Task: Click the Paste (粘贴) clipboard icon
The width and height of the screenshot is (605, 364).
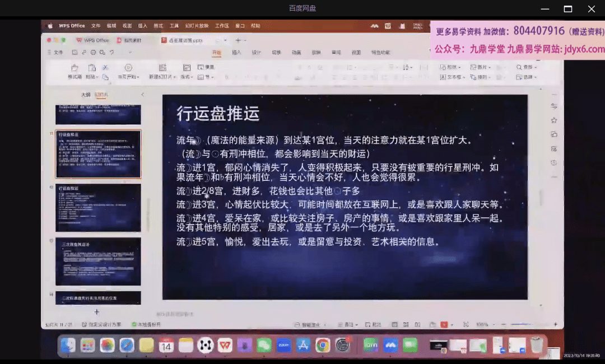Action: 92,68
